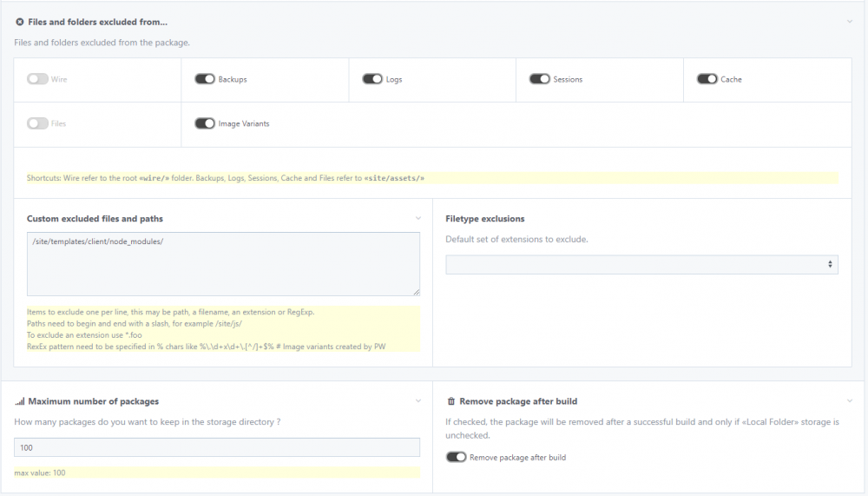Screen dimensions: 868x496
Task: Click inside the custom excluded paths textarea
Action: point(223,263)
